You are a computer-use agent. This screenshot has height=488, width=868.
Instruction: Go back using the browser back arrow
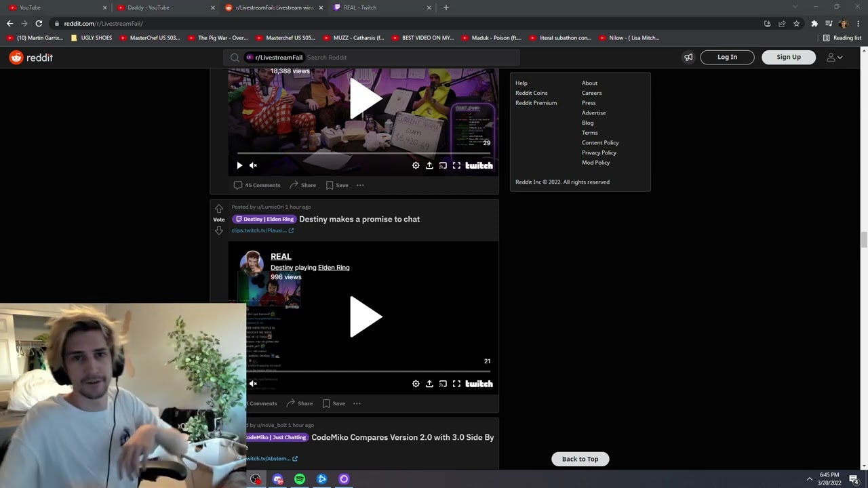[9, 23]
